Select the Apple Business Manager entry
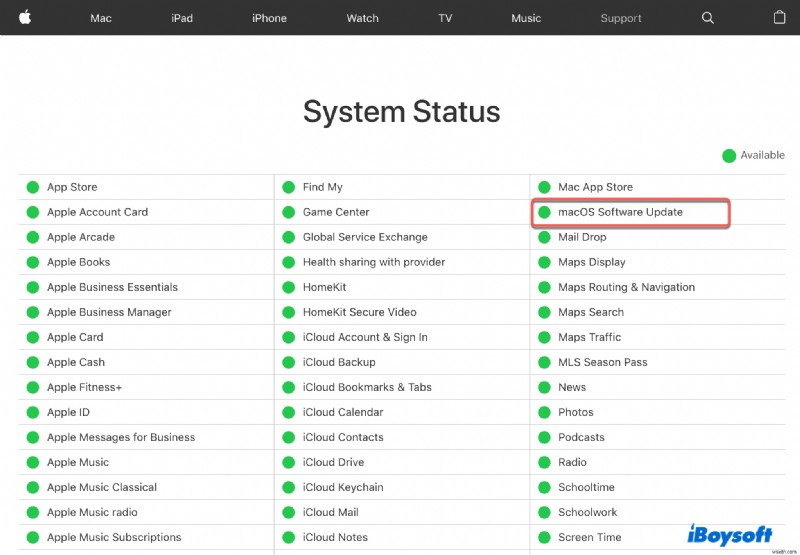Image resolution: width=800 pixels, height=555 pixels. pos(109,312)
